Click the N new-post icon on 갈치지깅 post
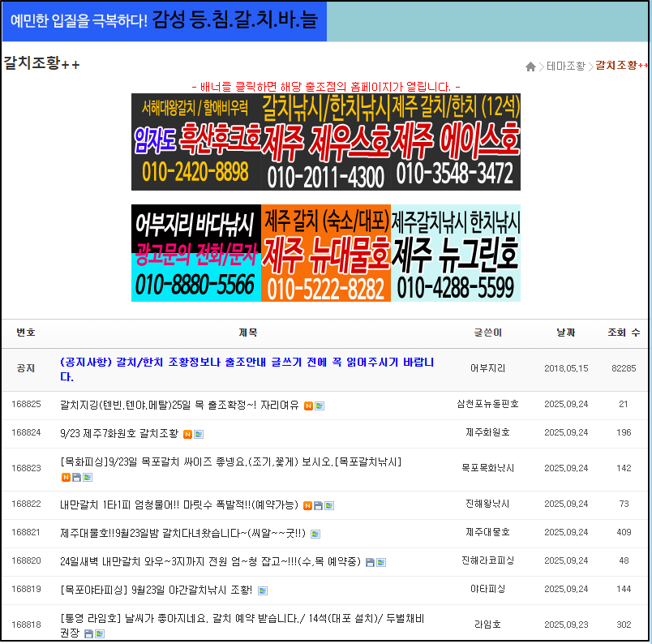Screen dimensions: 652x644 (x=309, y=406)
